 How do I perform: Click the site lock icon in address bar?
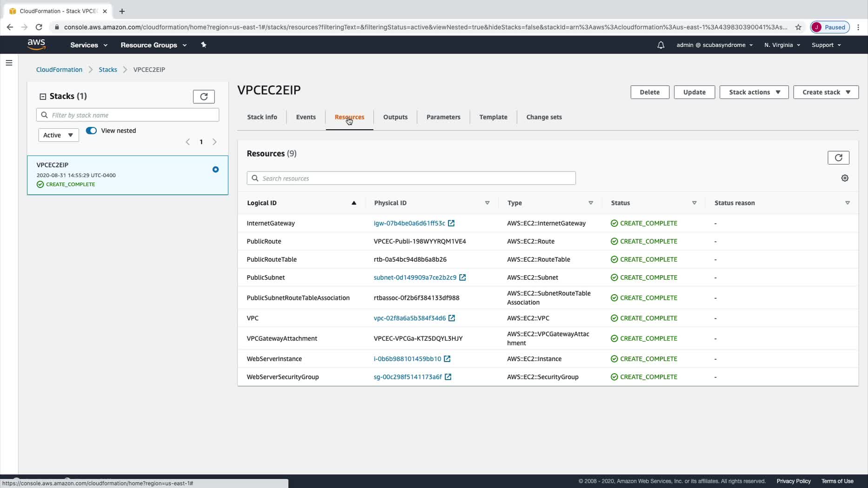57,27
